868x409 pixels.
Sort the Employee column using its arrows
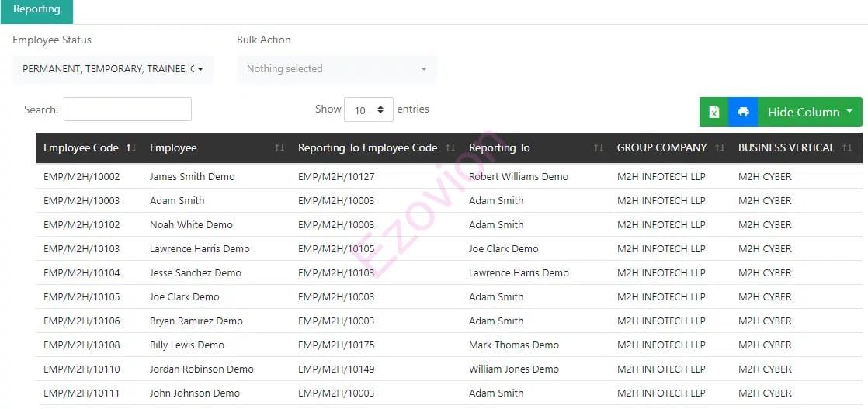(x=279, y=147)
